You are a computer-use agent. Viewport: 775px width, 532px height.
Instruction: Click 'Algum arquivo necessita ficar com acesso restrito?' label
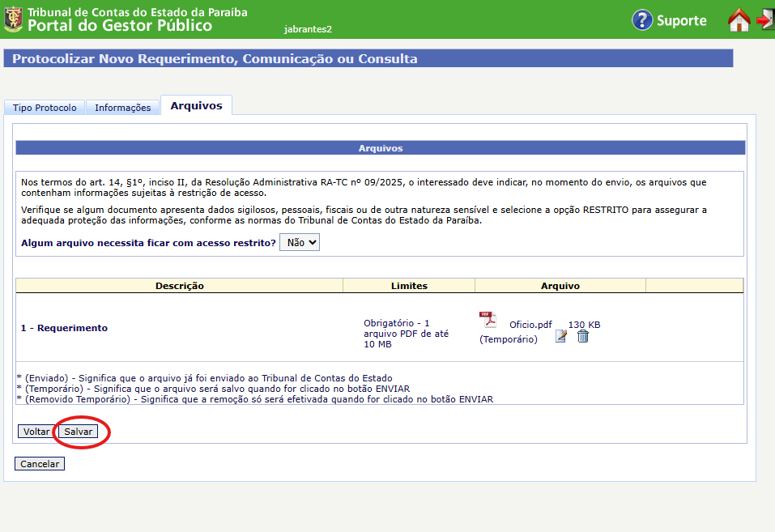(148, 243)
